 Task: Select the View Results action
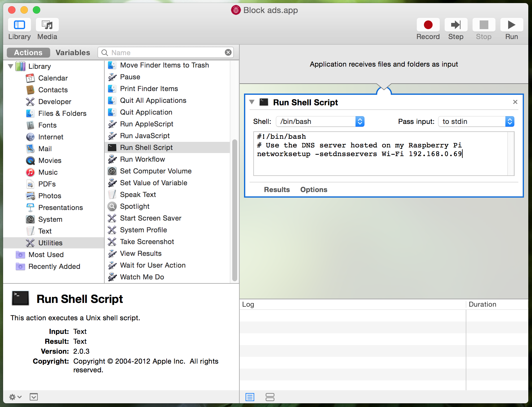(168, 253)
